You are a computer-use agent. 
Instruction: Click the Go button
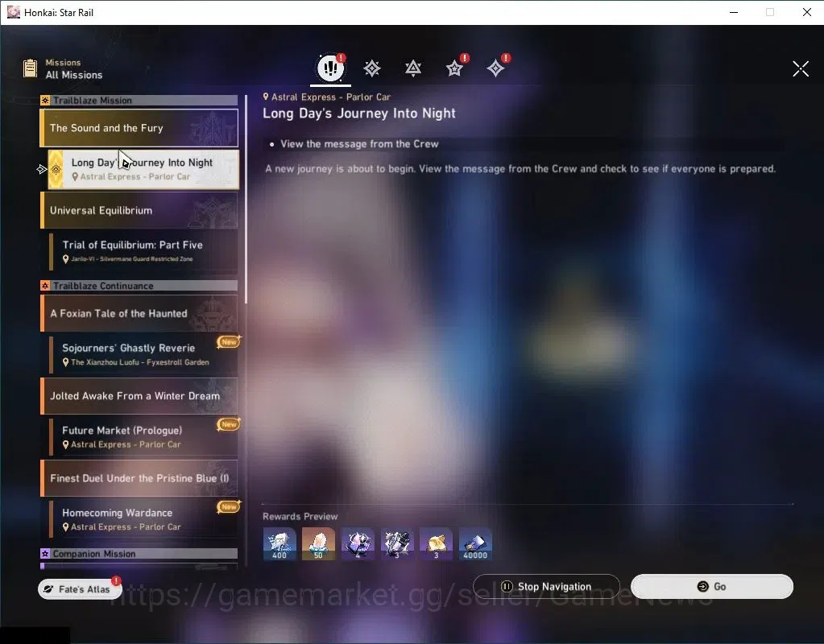(x=711, y=586)
